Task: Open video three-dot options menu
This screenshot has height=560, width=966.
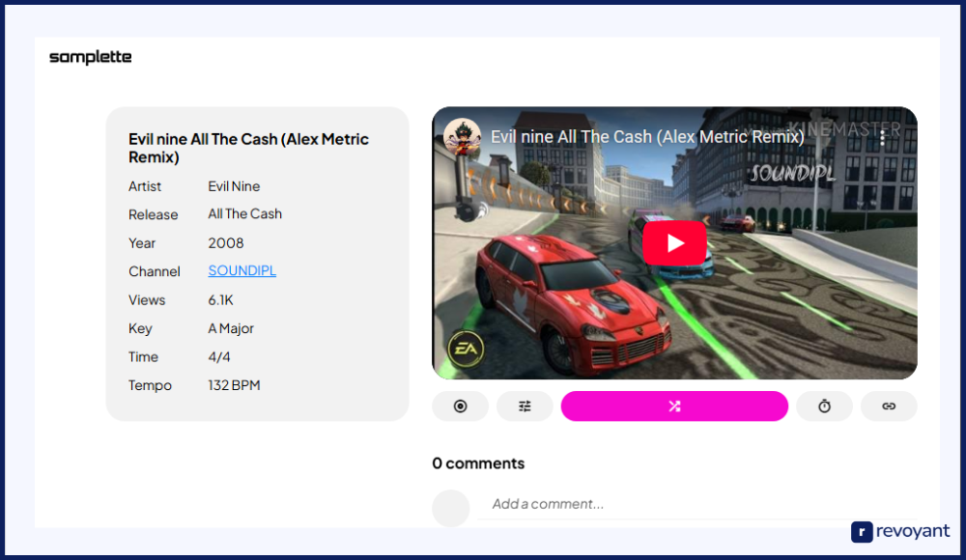Action: pyautogui.click(x=883, y=137)
